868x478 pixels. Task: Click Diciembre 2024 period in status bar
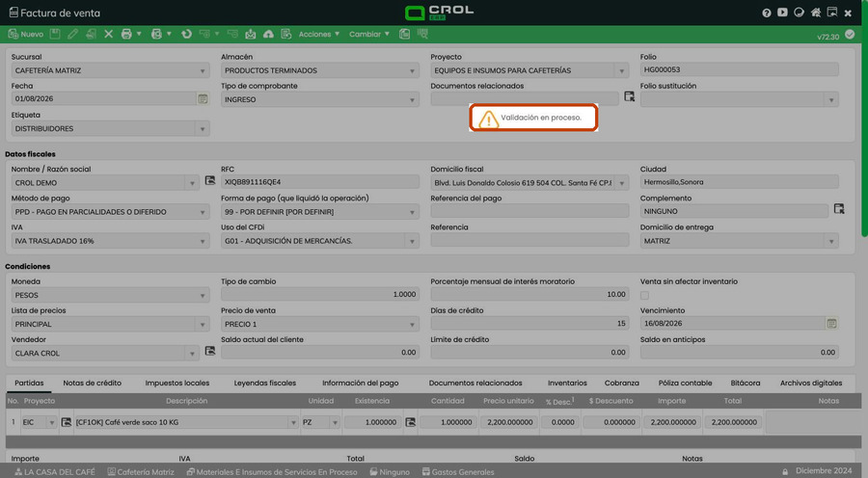click(824, 471)
